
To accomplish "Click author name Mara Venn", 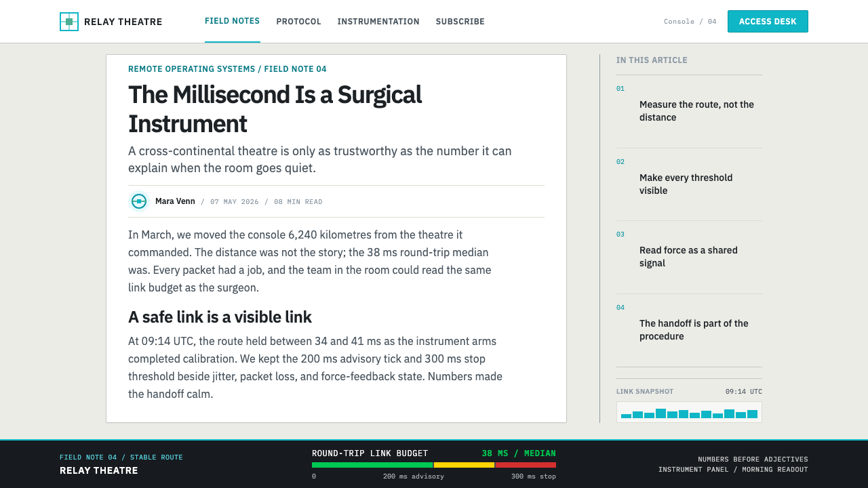I will point(175,201).
